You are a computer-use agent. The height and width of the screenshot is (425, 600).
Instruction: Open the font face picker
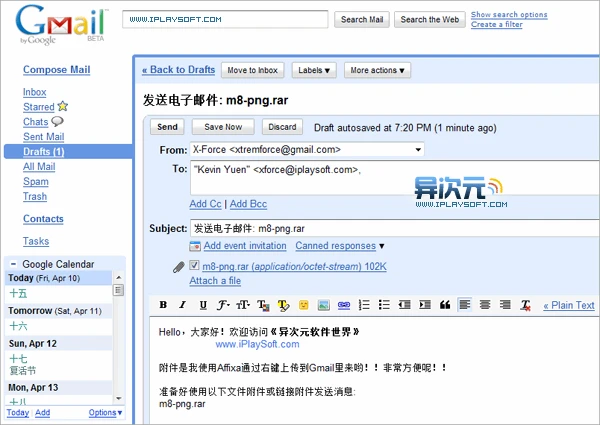pyautogui.click(x=223, y=305)
